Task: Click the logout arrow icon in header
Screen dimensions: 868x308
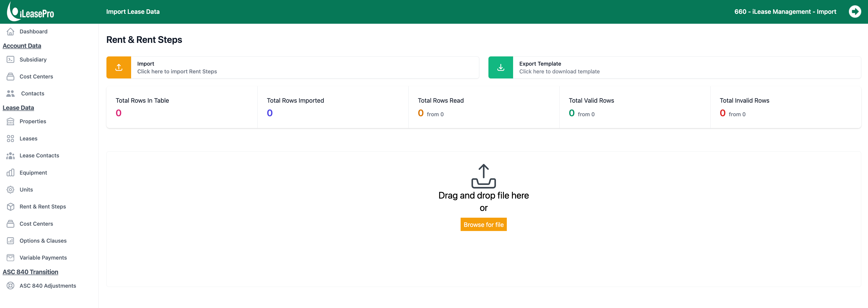Action: 854,11
